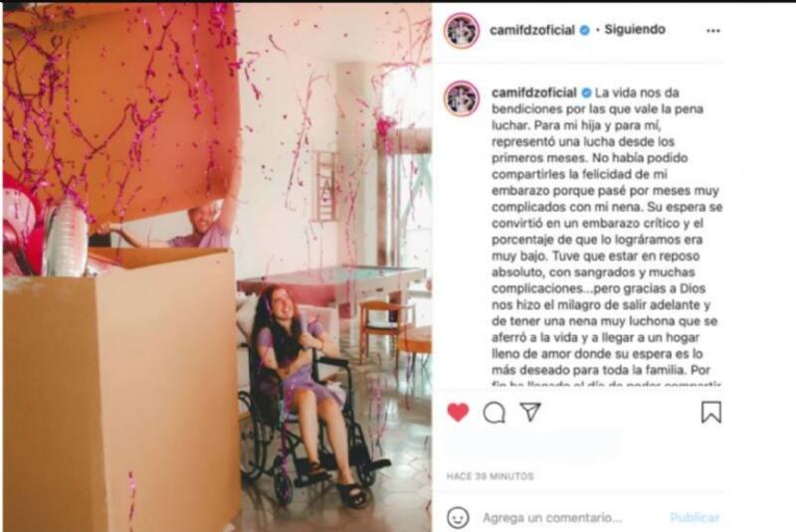Click the emoji smiley face icon
796x532 pixels.
click(458, 517)
